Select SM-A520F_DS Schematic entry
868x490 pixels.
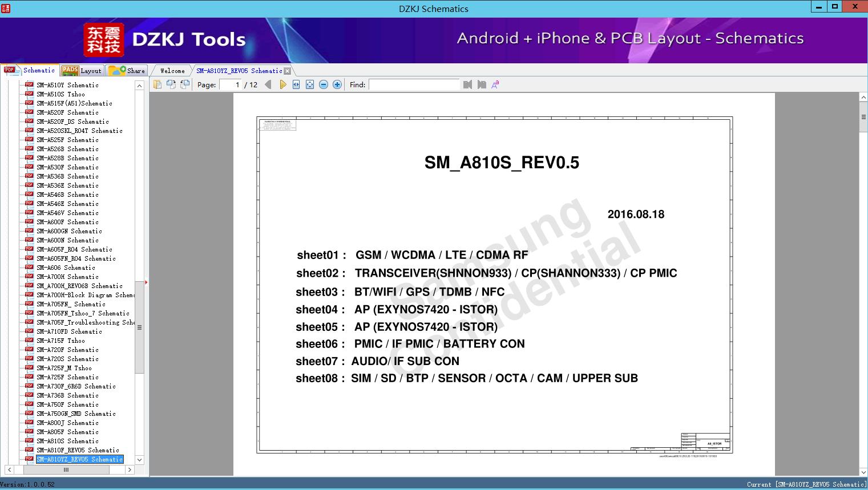pos(72,122)
